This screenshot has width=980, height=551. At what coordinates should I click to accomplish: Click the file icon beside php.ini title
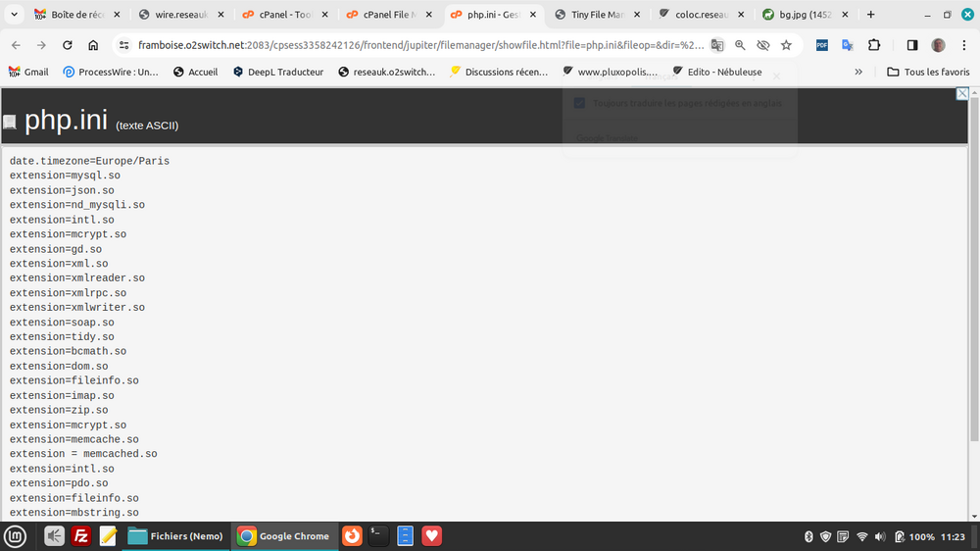tap(10, 122)
